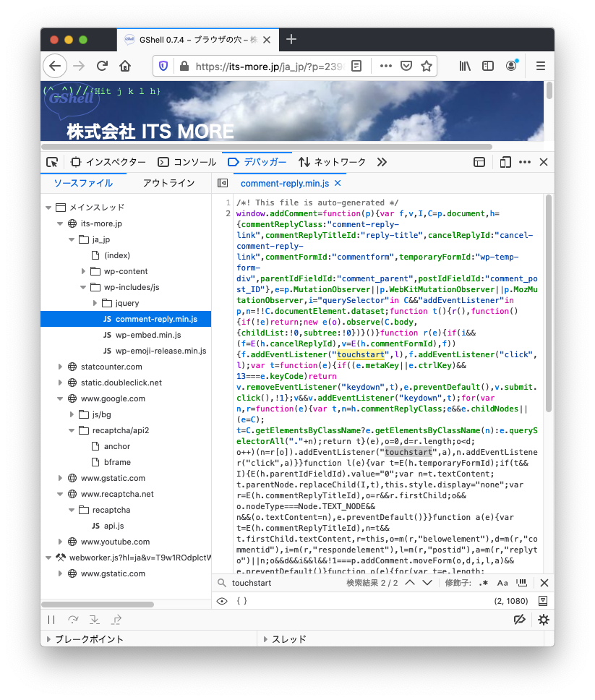Select the api.js file under recaptcha
Image resolution: width=595 pixels, height=700 pixels.
114,526
